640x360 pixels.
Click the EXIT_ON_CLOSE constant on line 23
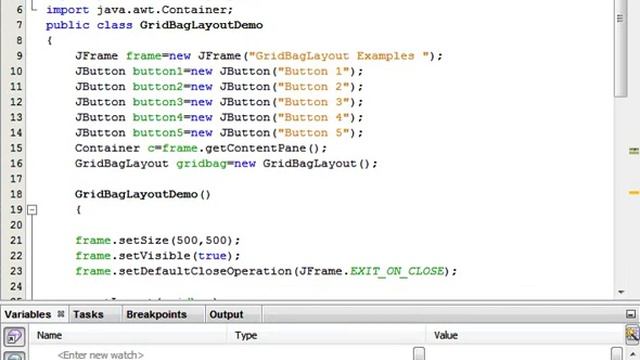coord(397,271)
